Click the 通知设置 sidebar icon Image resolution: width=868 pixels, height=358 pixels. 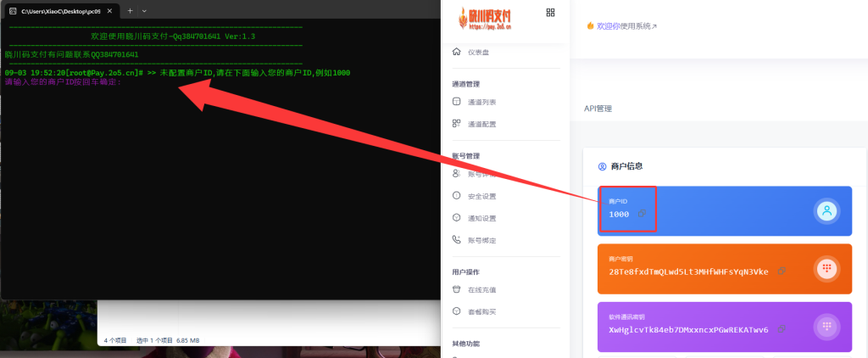[458, 218]
